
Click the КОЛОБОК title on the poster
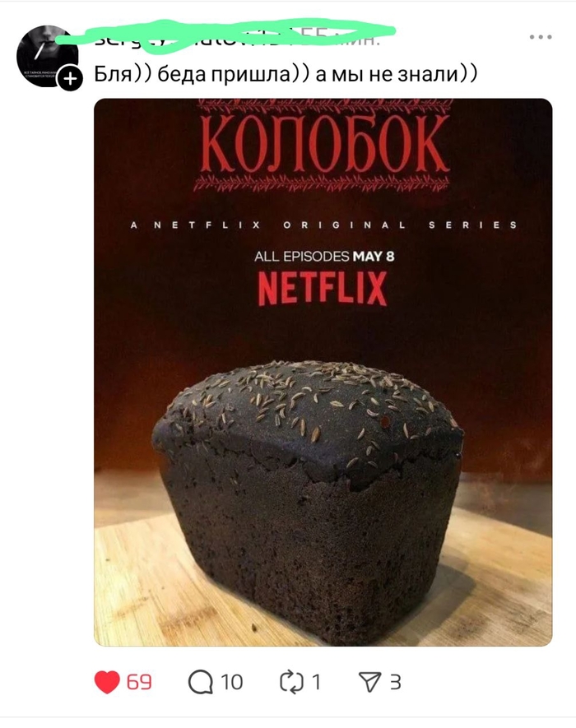click(325, 145)
